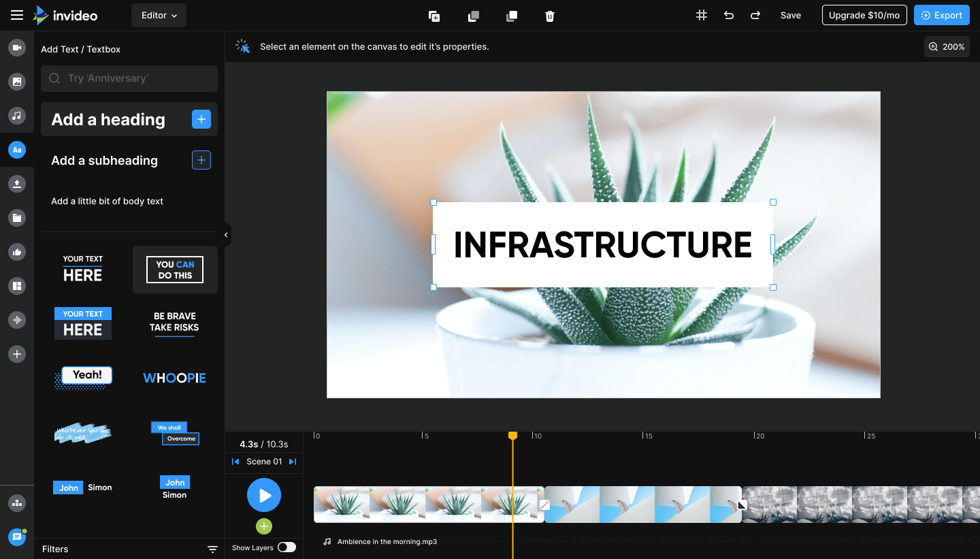
Task: Select the Text panel icon (Aa)
Action: pyautogui.click(x=17, y=150)
